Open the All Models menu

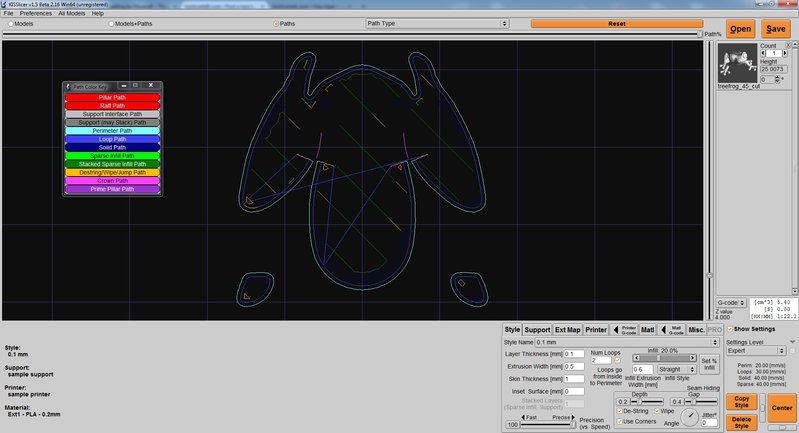71,13
